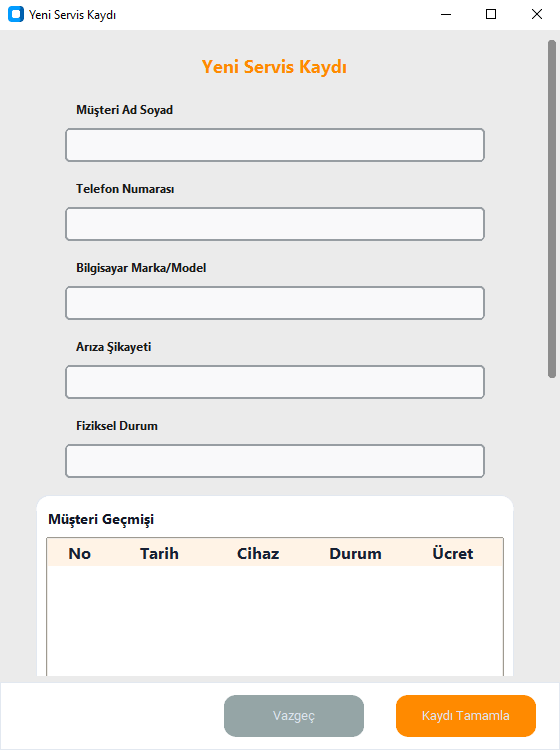Viewport: 560px width, 750px height.
Task: Maximize the Yeni Servis Kaydı window
Action: pos(491,14)
